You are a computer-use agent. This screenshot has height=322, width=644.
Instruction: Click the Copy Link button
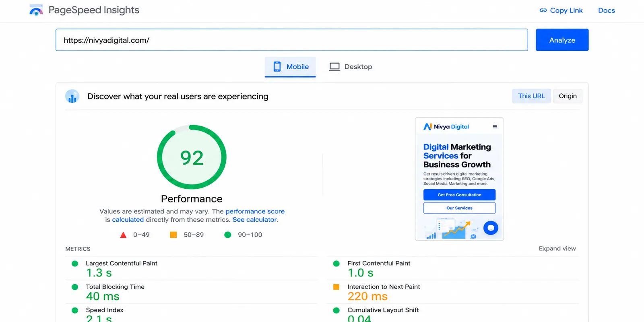561,10
